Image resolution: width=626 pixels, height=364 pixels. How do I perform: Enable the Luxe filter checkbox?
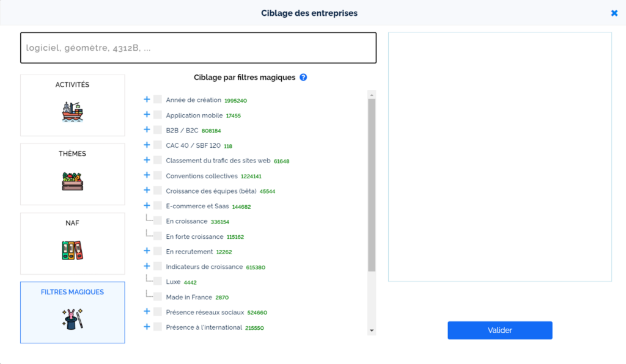point(158,282)
